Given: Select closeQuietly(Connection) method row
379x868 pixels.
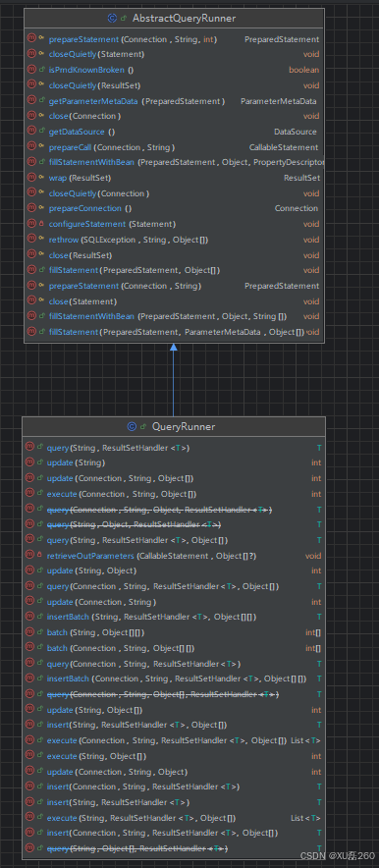Looking at the screenshot, I should click(99, 193).
